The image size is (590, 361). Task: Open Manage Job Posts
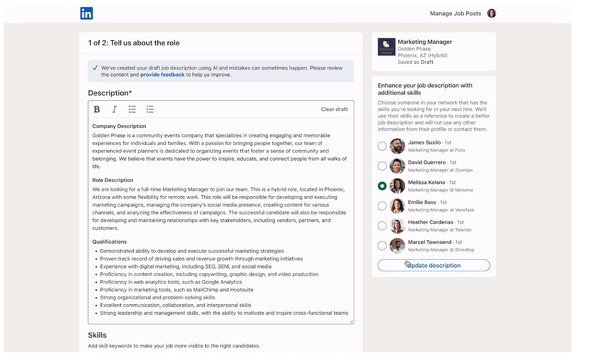pos(455,14)
